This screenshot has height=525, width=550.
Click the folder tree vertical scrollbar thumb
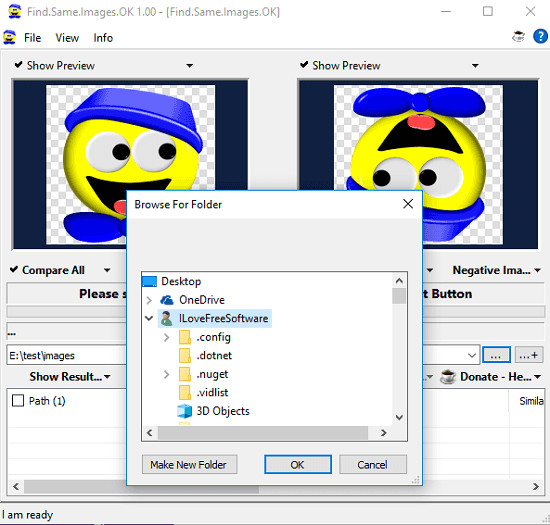pos(399,296)
